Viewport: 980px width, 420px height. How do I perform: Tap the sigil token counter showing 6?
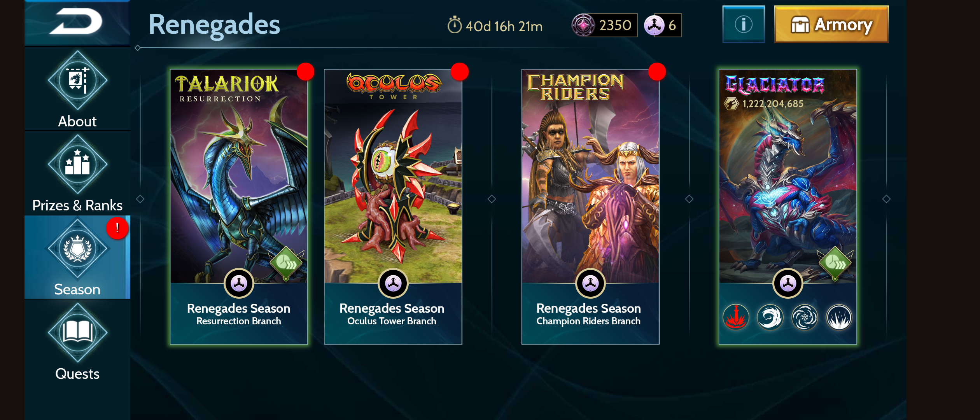[663, 25]
